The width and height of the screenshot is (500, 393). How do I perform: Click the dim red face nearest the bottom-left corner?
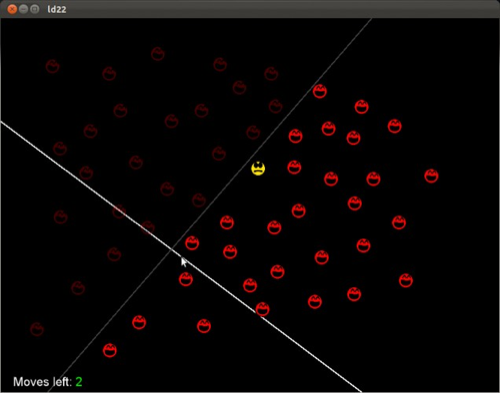click(37, 329)
